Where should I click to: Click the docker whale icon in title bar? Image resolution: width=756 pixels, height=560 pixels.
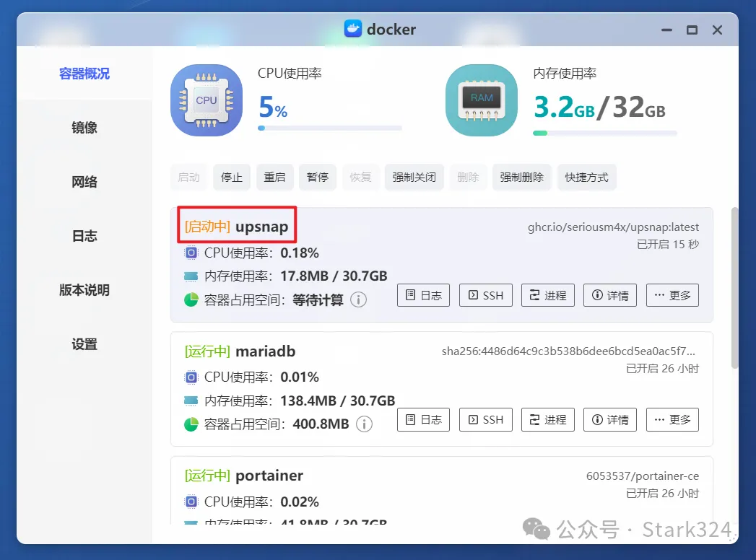(x=353, y=29)
